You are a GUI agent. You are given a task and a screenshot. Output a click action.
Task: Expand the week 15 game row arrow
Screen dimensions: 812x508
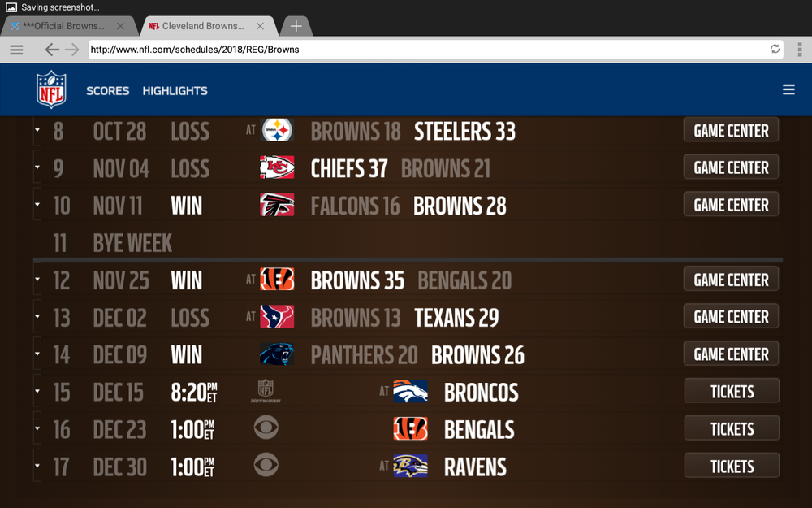coord(37,391)
